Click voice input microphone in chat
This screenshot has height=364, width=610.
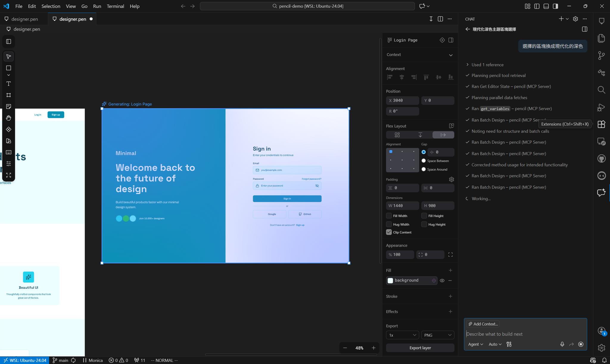click(562, 344)
